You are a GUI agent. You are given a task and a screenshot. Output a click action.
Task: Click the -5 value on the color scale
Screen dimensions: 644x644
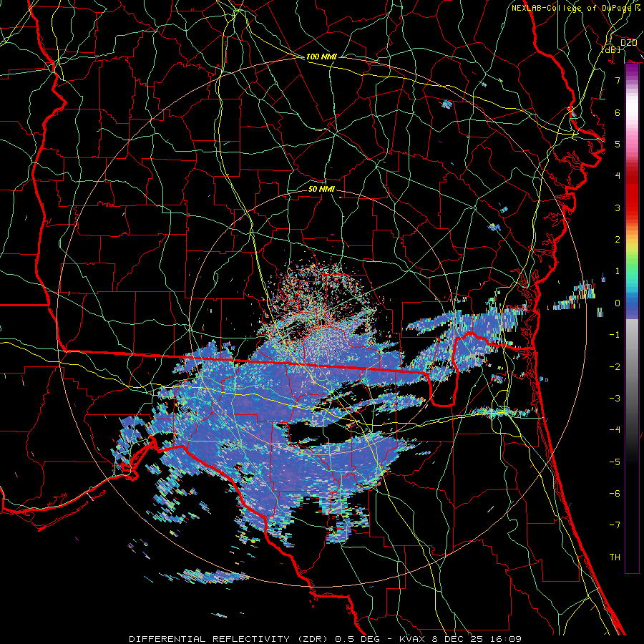[x=615, y=462]
